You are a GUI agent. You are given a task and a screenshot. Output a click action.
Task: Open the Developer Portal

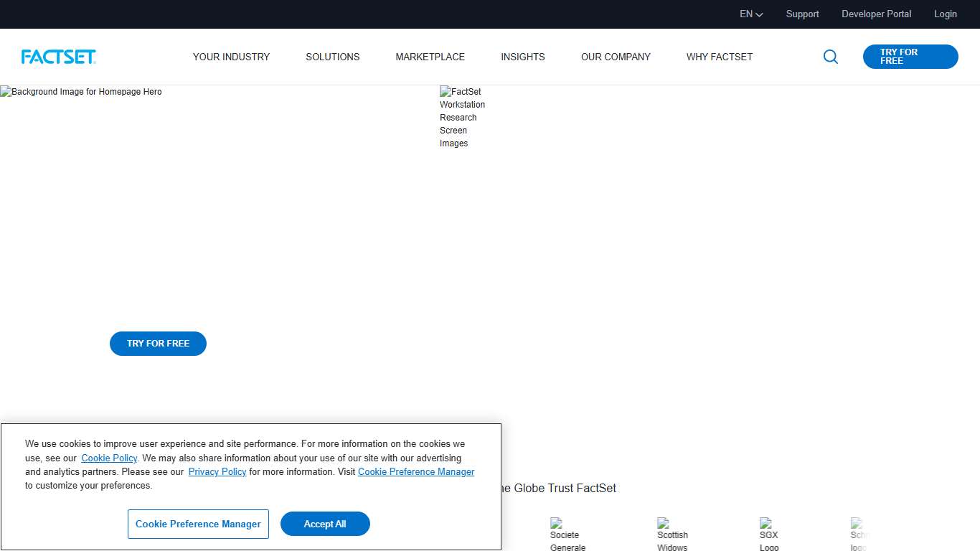click(x=876, y=14)
